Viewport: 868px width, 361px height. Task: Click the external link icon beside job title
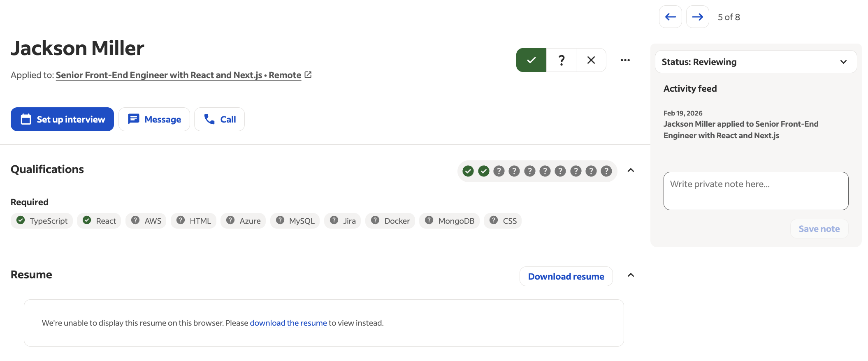click(x=308, y=75)
